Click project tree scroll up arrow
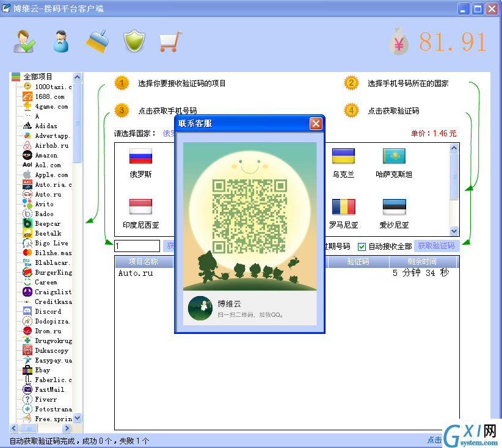The height and width of the screenshot is (448, 502). [77, 77]
